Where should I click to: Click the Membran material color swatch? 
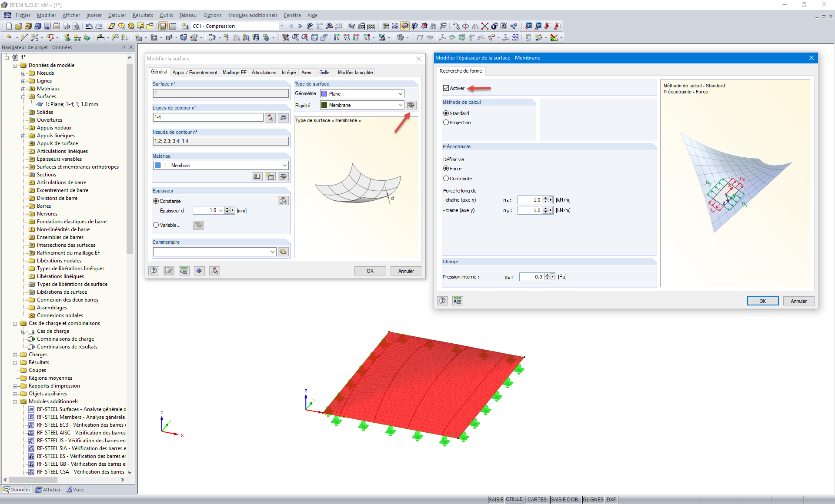click(158, 166)
